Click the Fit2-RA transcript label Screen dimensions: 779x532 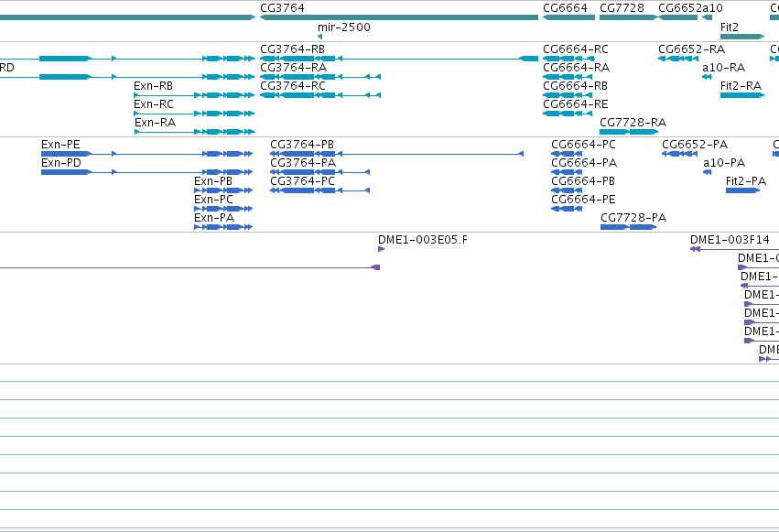pyautogui.click(x=741, y=86)
